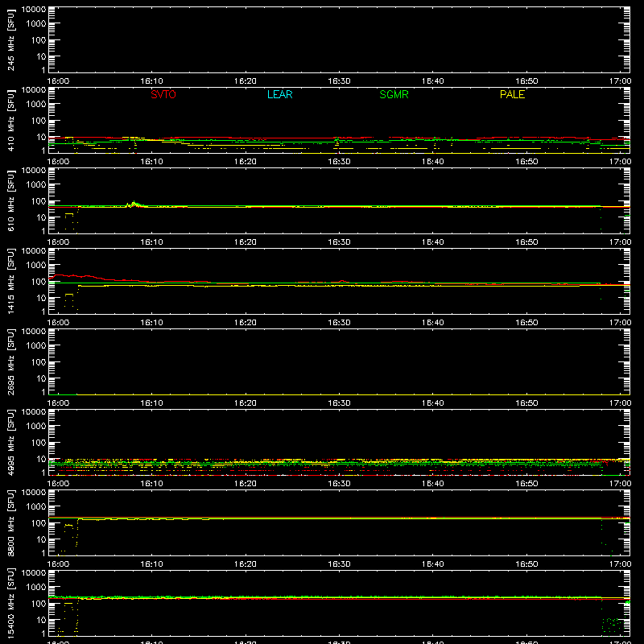Select the 16:40 tick label under 4995 MHz panel
644x644 pixels.
[432, 484]
